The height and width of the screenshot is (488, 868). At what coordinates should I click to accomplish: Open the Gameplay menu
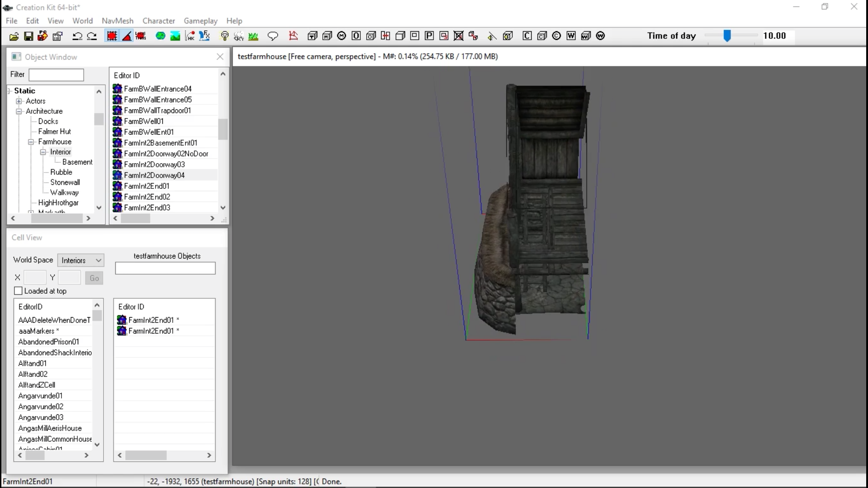coord(201,21)
